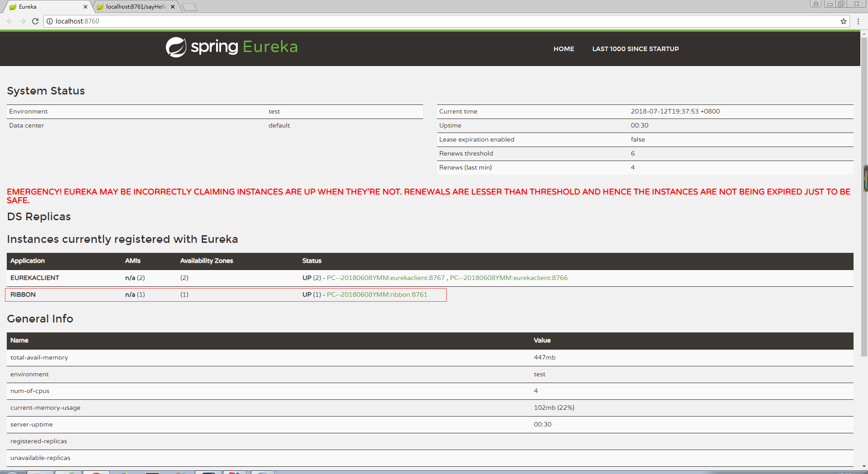The image size is (868, 474).
Task: Click the scrollbar up arrow
Action: click(x=864, y=33)
